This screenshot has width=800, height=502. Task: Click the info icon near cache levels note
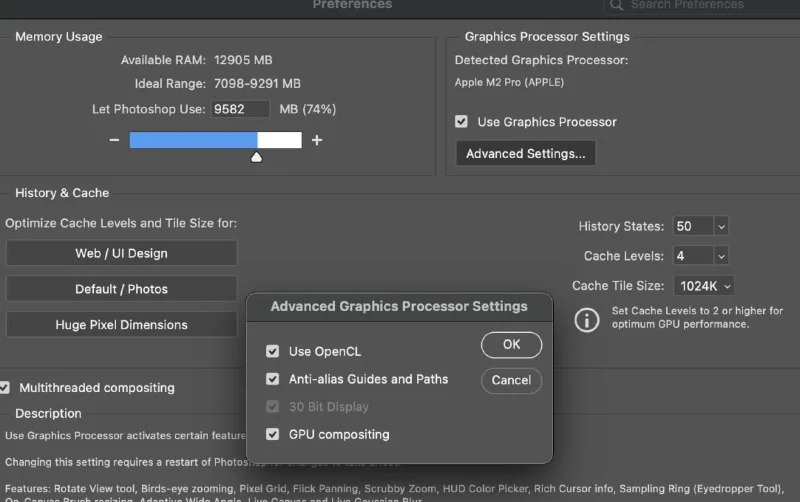[x=586, y=319]
